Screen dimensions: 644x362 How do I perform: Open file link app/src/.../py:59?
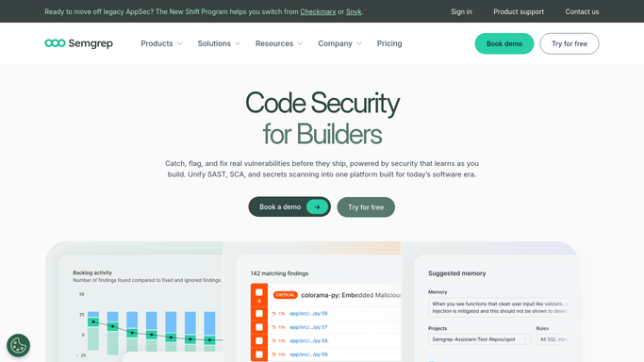click(308, 354)
